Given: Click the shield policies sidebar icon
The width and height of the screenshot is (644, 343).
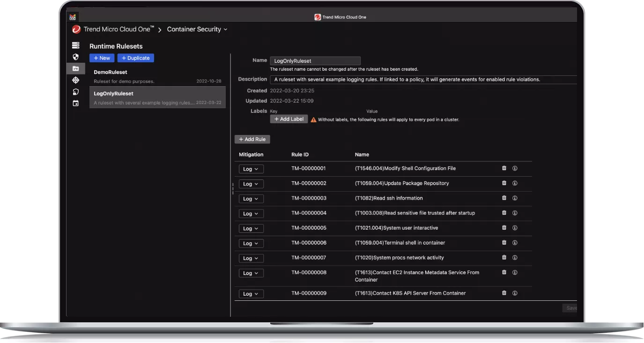Looking at the screenshot, I should pyautogui.click(x=75, y=57).
